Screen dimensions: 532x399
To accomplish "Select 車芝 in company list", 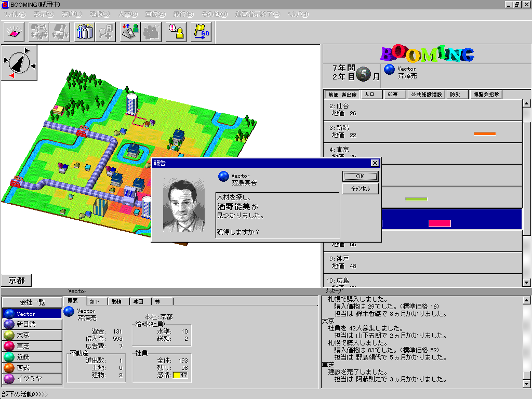I will [32, 346].
